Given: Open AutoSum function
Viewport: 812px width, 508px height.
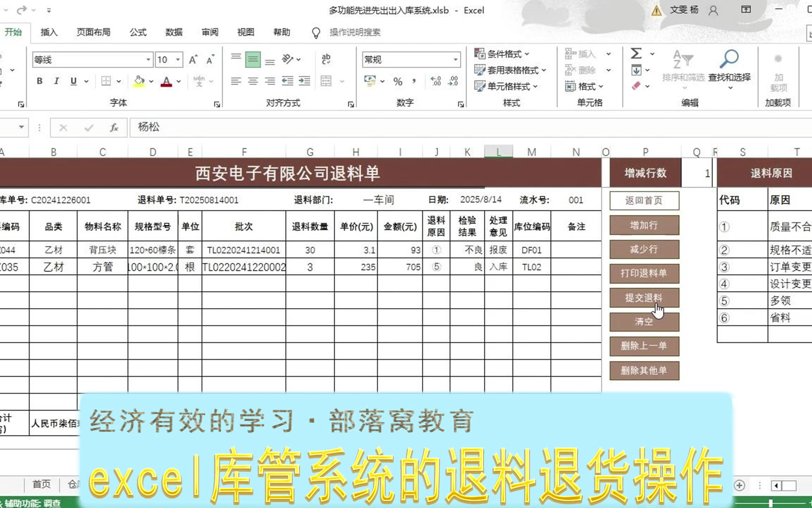Looking at the screenshot, I should pos(636,54).
